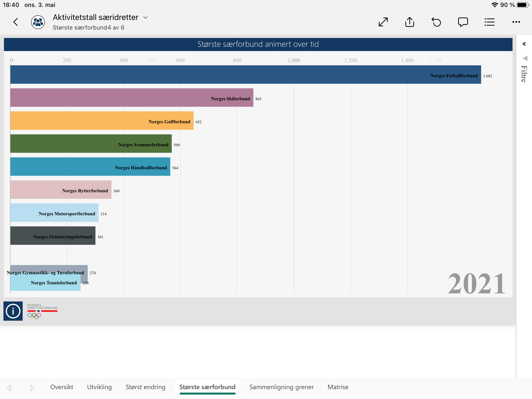Tap the 569 value label

(177, 145)
